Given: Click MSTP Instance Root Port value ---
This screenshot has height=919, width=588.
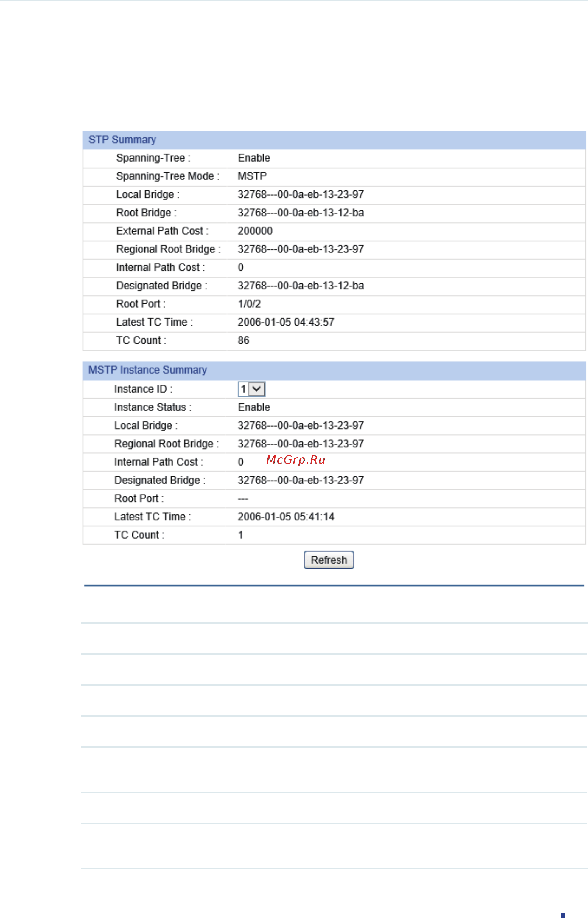Looking at the screenshot, I should tap(243, 499).
